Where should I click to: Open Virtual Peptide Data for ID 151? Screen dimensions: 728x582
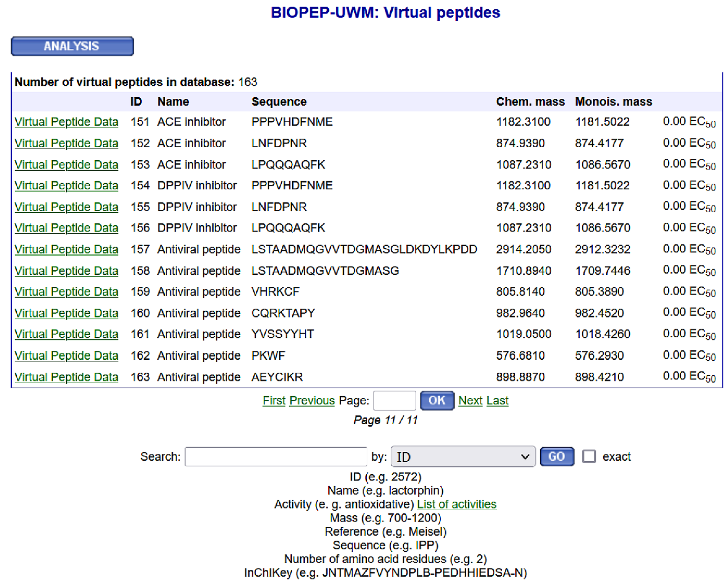coord(66,122)
